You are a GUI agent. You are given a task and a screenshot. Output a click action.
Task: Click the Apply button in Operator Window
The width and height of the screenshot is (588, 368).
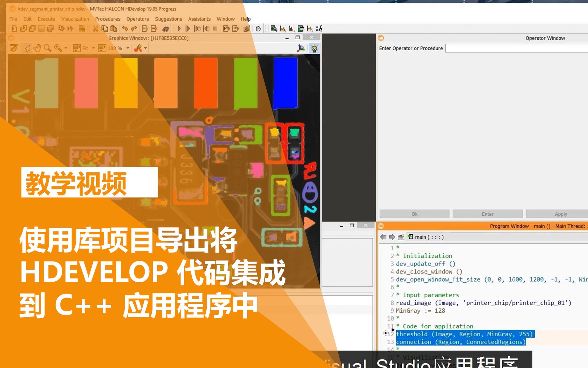(x=560, y=214)
